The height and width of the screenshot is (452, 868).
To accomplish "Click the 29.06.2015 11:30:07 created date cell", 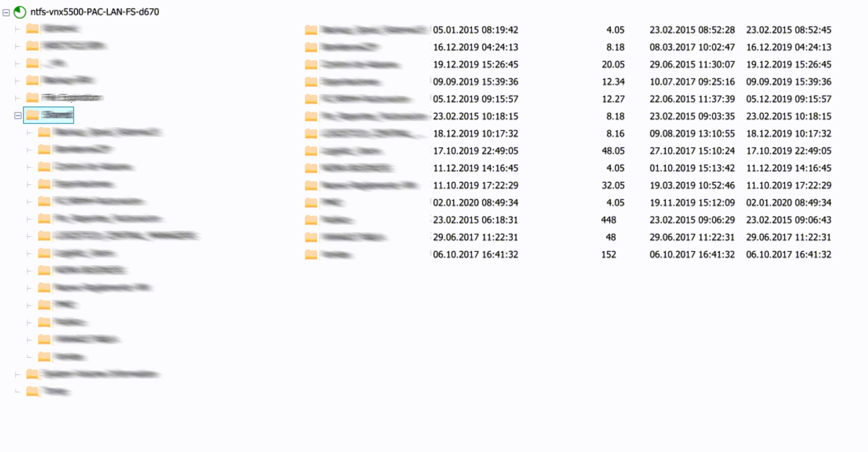I will 692,64.
